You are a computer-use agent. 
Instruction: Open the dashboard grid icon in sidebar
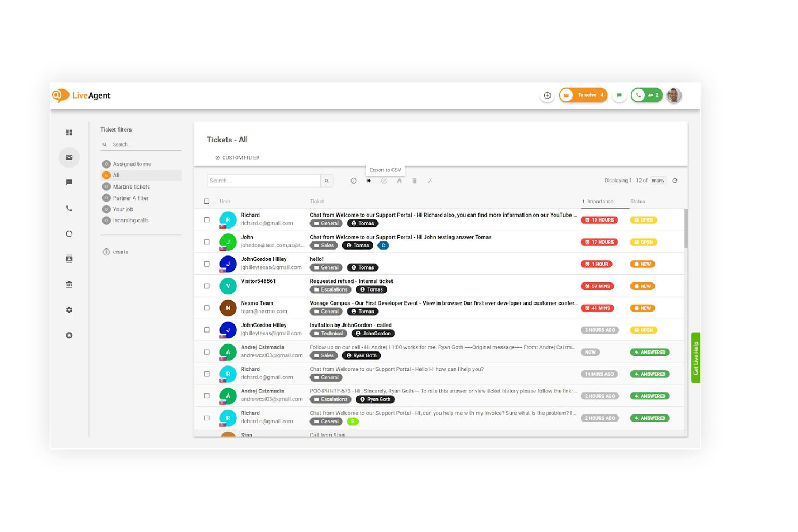pos(69,133)
